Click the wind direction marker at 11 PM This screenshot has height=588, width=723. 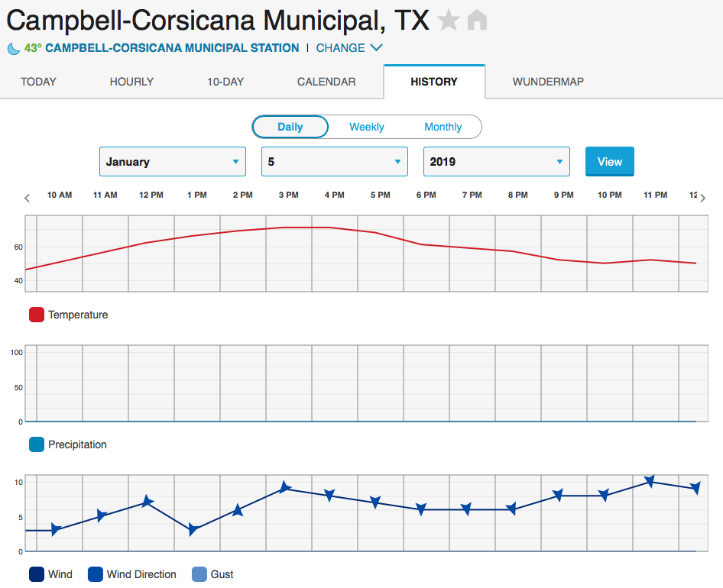click(650, 482)
